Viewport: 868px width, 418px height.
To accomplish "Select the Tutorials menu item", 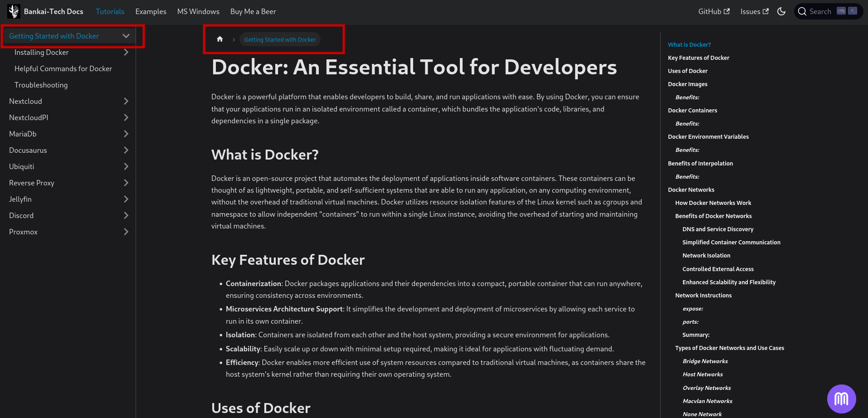I will click(x=110, y=11).
